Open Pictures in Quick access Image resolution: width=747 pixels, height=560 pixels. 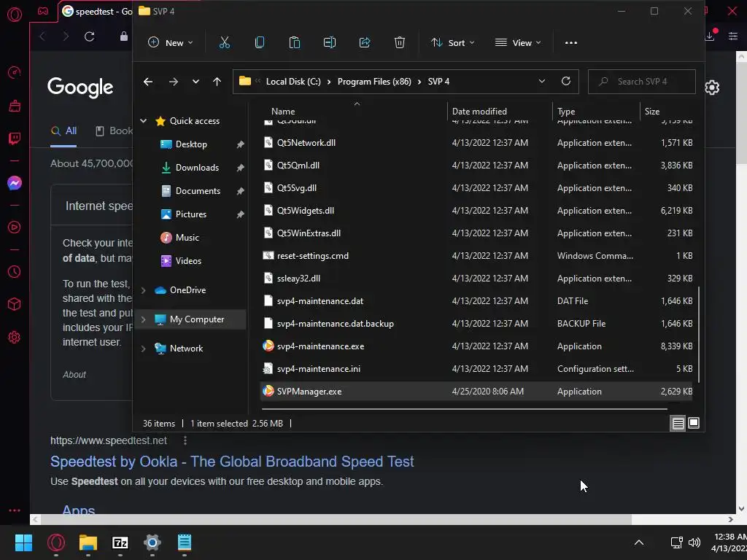pos(190,214)
